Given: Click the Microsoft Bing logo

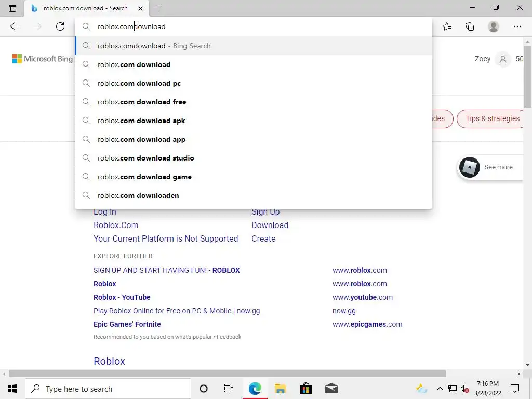Looking at the screenshot, I should [x=43, y=59].
